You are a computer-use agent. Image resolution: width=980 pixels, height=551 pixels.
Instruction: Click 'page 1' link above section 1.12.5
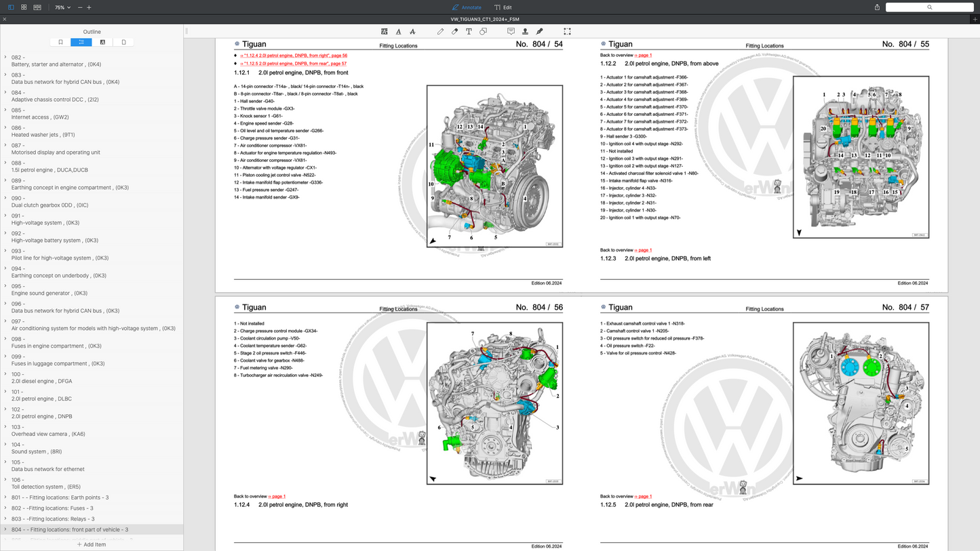[643, 497]
